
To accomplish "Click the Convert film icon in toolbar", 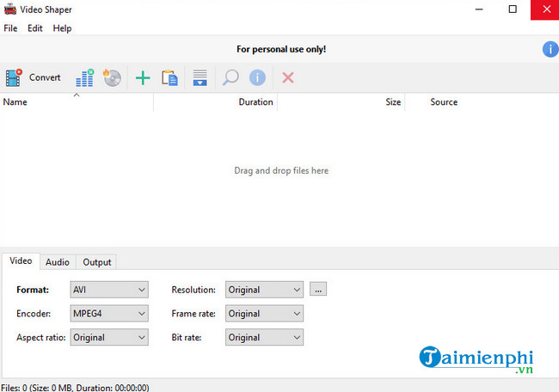I will click(14, 78).
